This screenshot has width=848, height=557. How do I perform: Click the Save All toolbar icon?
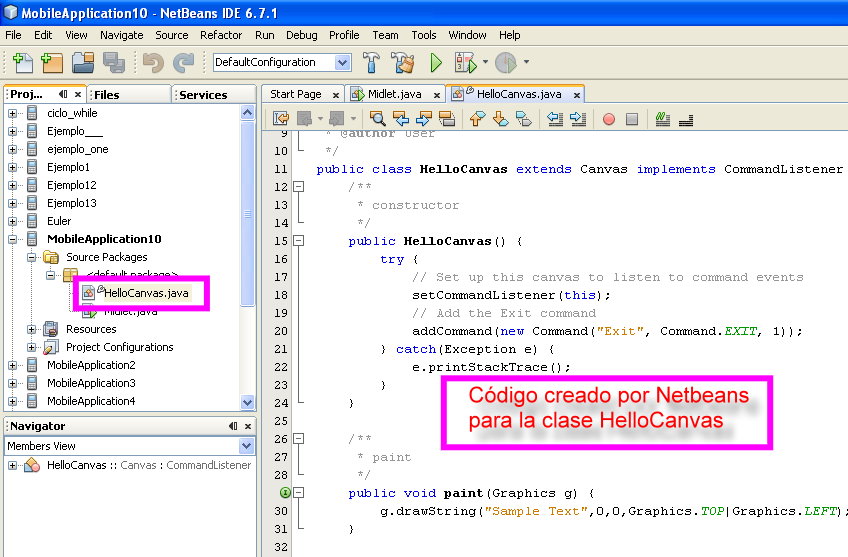[114, 63]
